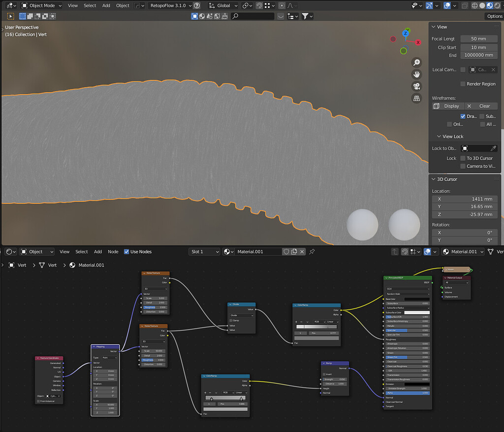Unlink Material.001 with the X icon
The height and width of the screenshot is (432, 504).
click(302, 252)
